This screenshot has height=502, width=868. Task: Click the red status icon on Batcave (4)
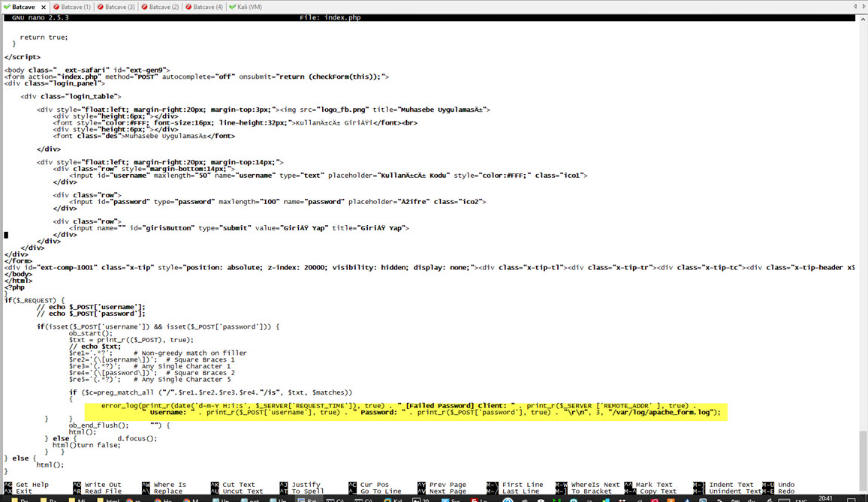(188, 7)
